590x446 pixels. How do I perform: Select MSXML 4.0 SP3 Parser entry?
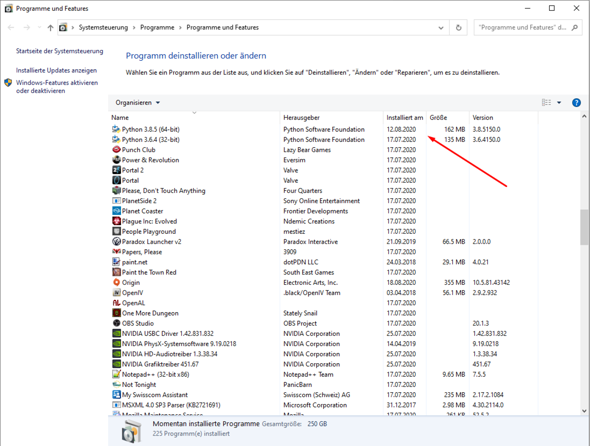click(x=171, y=405)
